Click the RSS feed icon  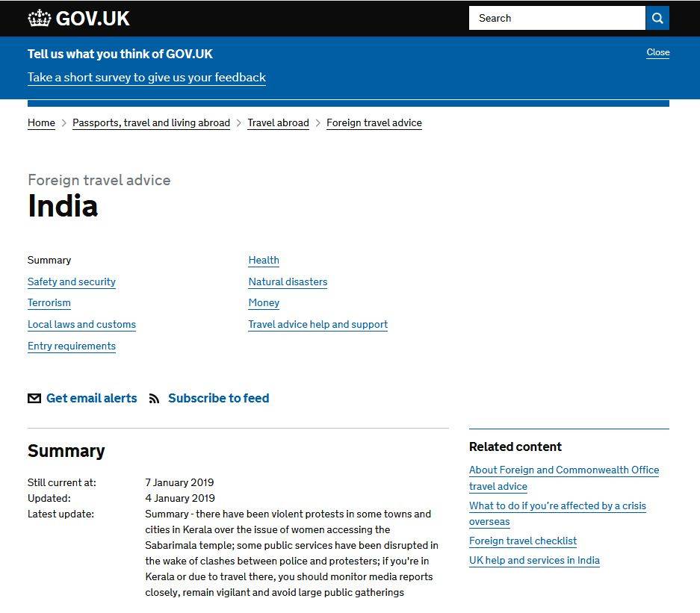click(154, 399)
